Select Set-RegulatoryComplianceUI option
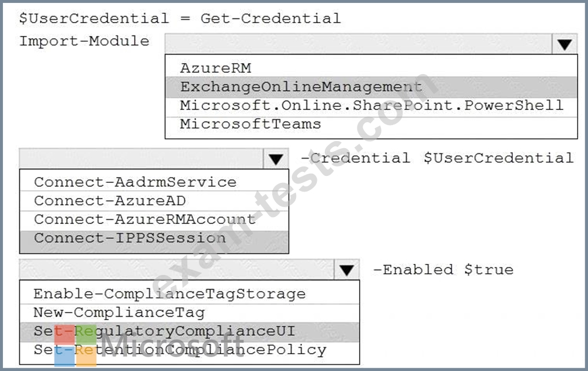This screenshot has height=371, width=588. [164, 332]
